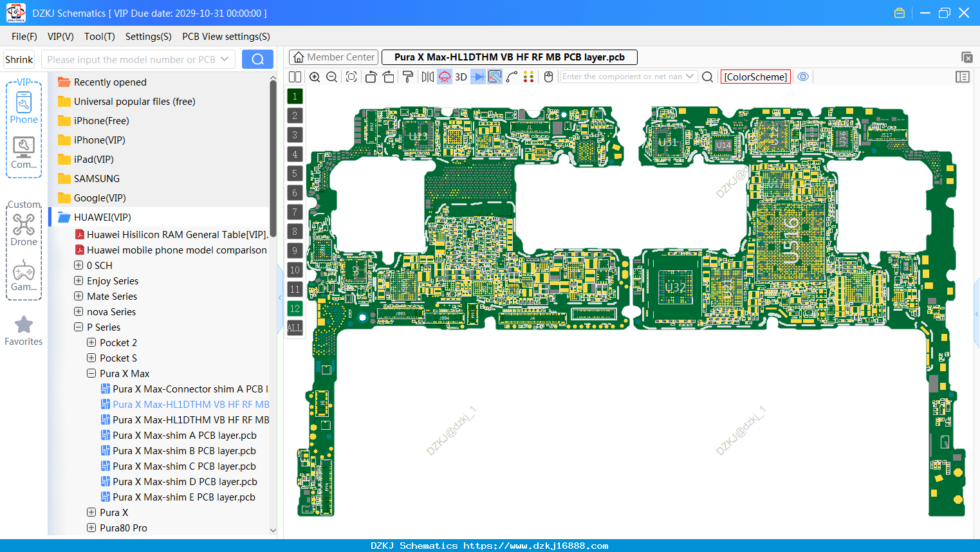Viewport: 980px width, 552px height.
Task: Open the Tool(T) menu
Action: coord(100,37)
